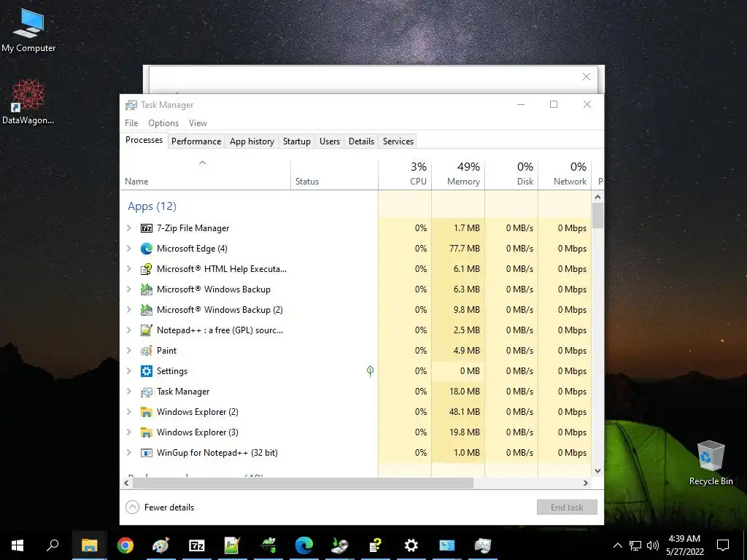Expand the 7-Zip File Manager process group
The image size is (747, 560).
(x=128, y=228)
